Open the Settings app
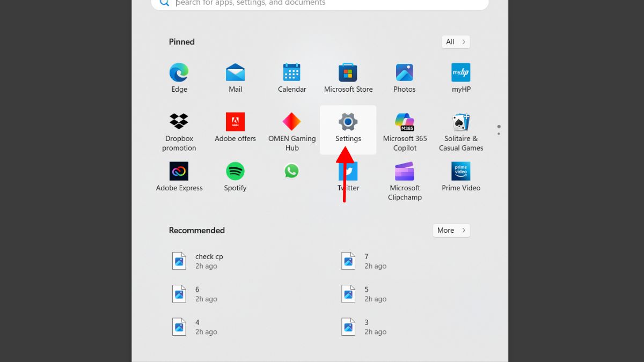644x362 pixels. tap(348, 129)
